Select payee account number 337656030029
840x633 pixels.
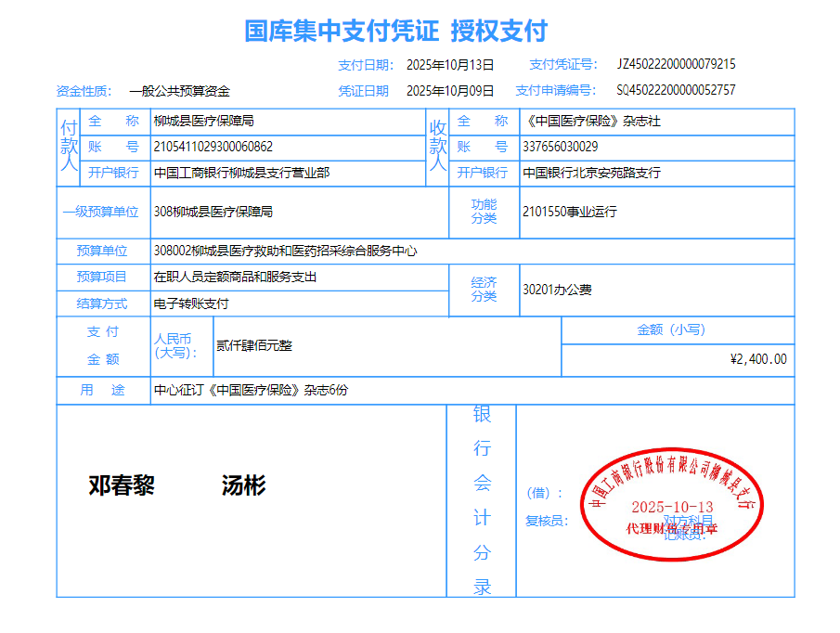(x=560, y=147)
